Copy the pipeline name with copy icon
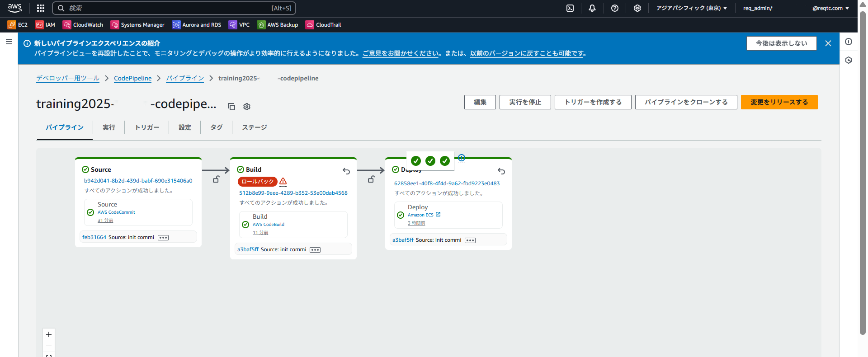 coord(231,107)
